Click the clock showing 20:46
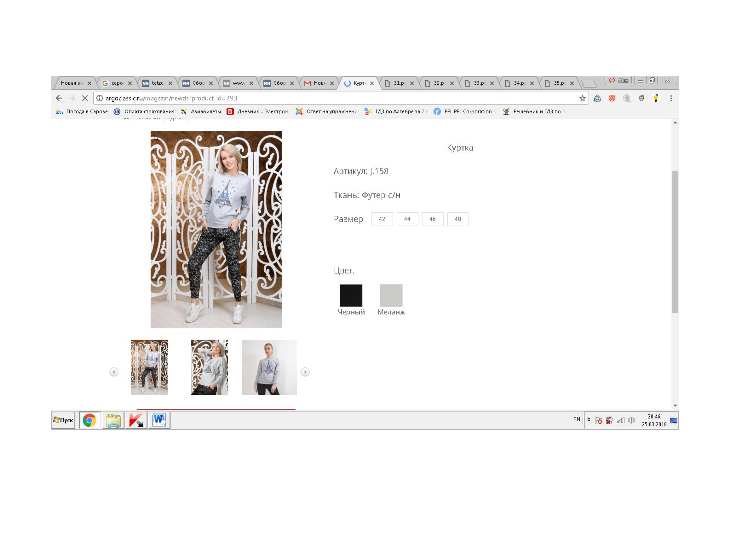Image resolution: width=756 pixels, height=535 pixels. (654, 417)
